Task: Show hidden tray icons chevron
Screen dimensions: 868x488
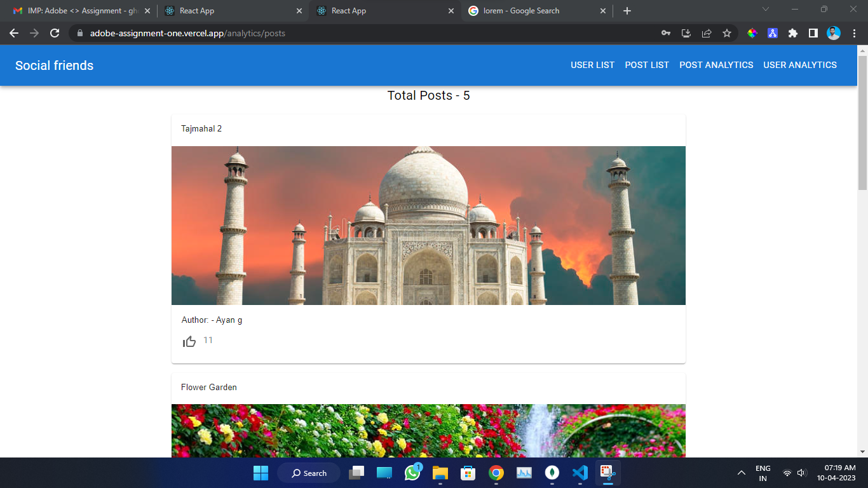Action: coord(742,473)
